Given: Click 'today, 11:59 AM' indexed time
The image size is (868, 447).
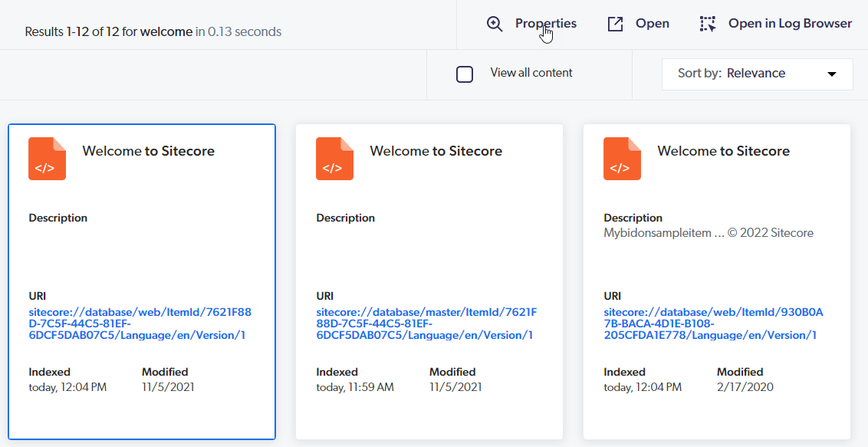Looking at the screenshot, I should pos(355,387).
